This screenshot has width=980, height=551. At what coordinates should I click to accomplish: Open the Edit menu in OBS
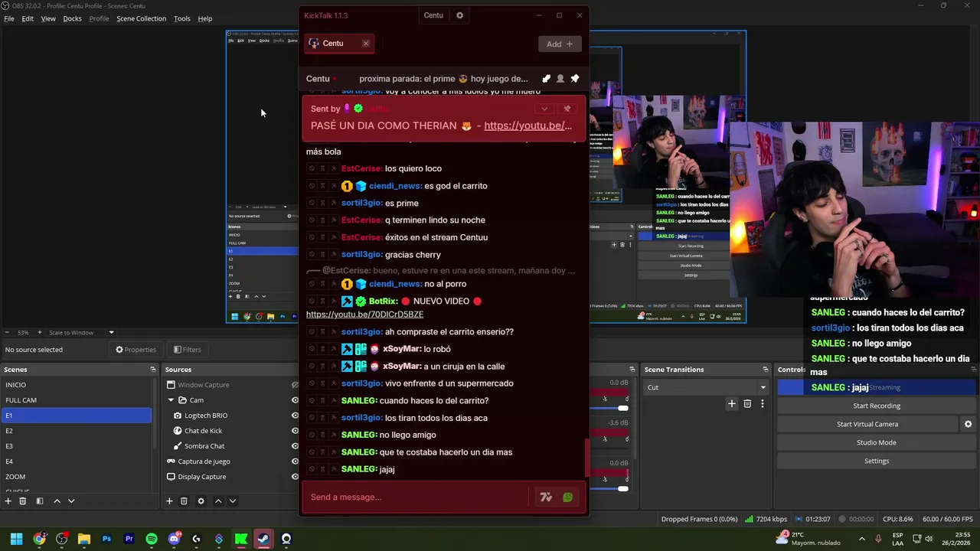[x=28, y=18]
